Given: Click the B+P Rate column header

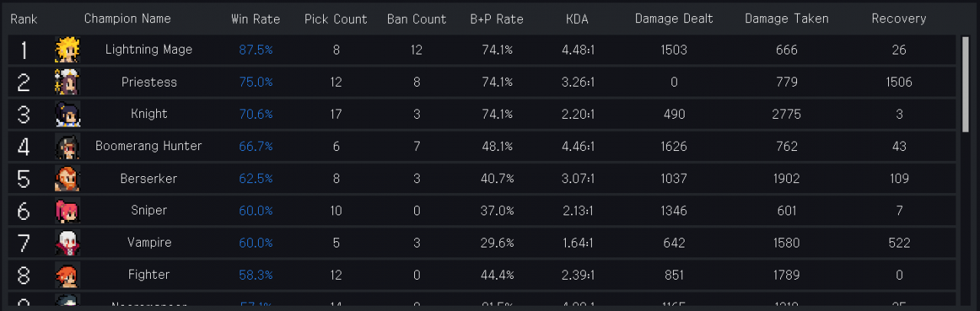Looking at the screenshot, I should point(497,19).
